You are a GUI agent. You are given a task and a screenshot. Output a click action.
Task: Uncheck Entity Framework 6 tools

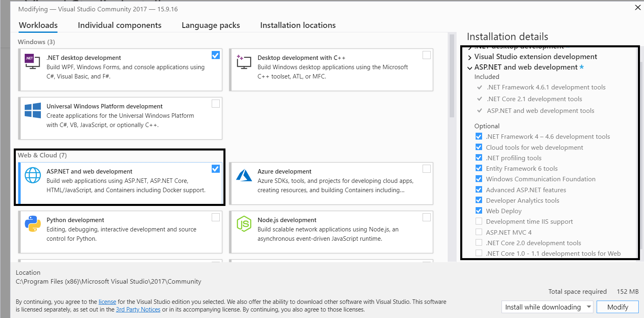(x=479, y=168)
